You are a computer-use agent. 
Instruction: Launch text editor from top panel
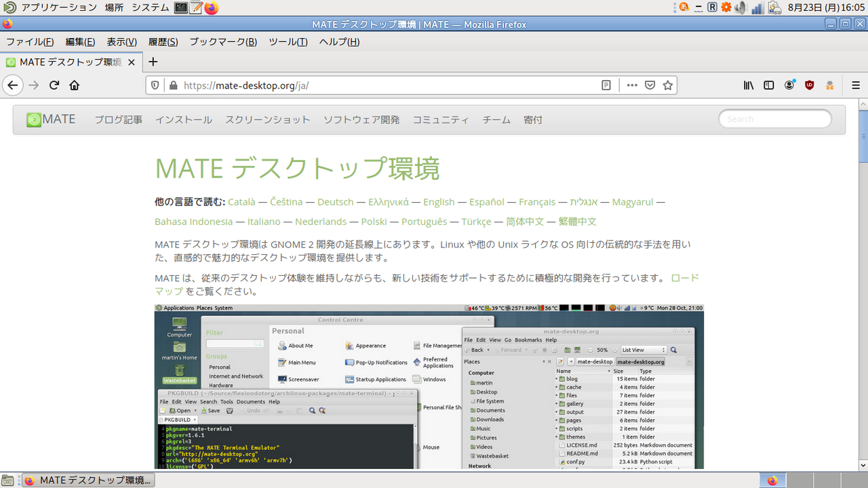(196, 7)
